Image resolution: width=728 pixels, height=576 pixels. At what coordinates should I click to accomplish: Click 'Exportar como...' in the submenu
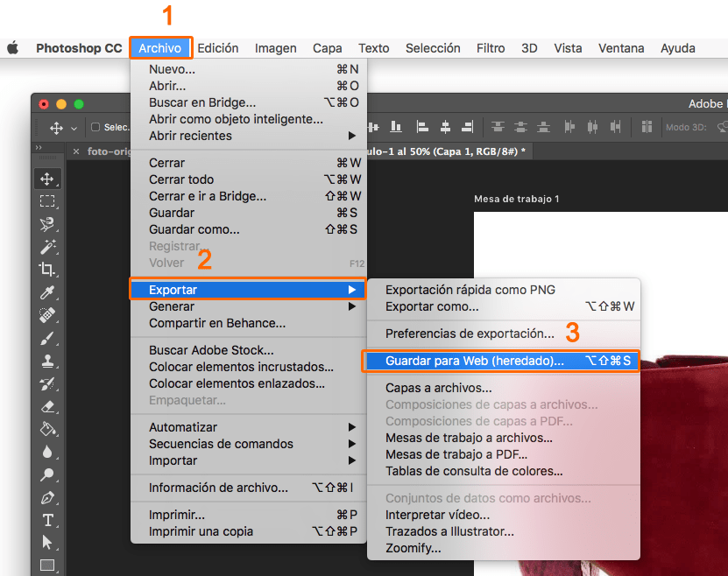click(432, 306)
